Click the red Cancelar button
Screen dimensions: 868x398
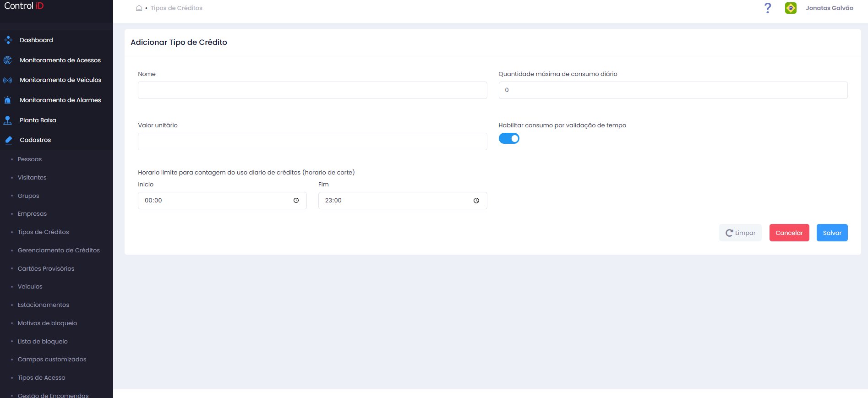789,233
